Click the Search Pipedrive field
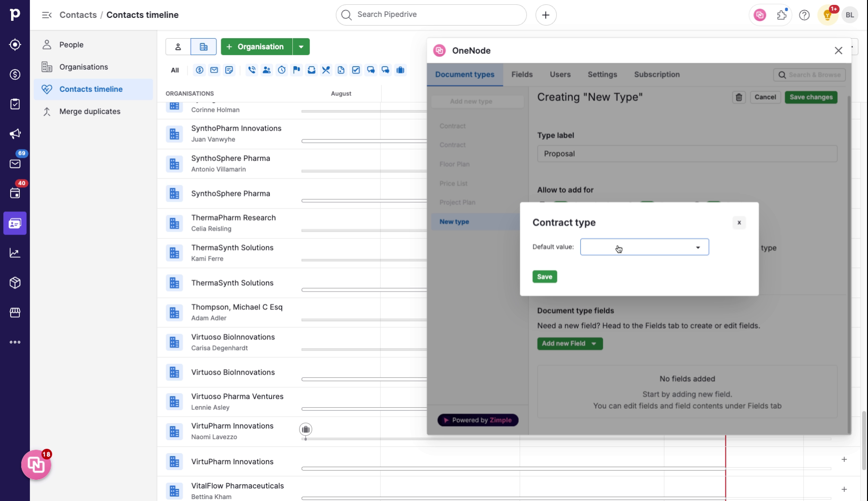This screenshot has height=501, width=868. pyautogui.click(x=431, y=15)
